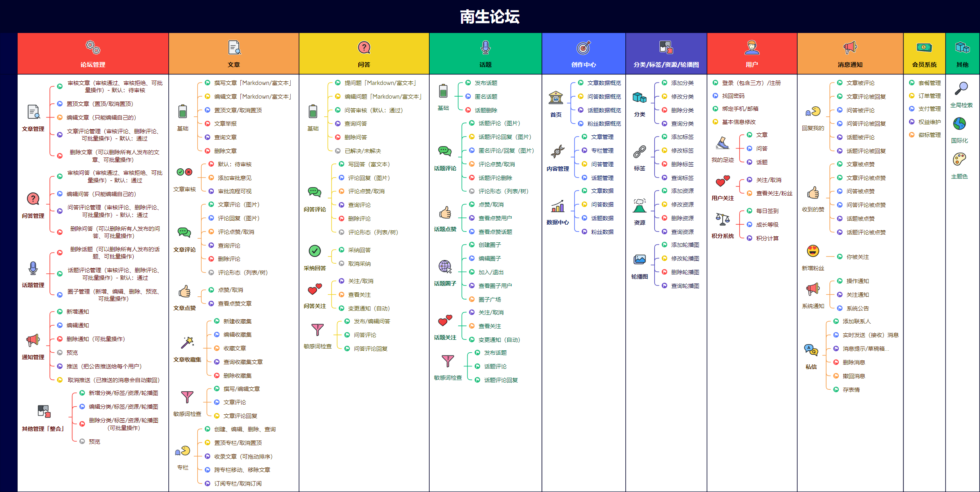Click the thumbs-up icon for 文章点赞
This screenshot has height=492, width=980.
185,291
